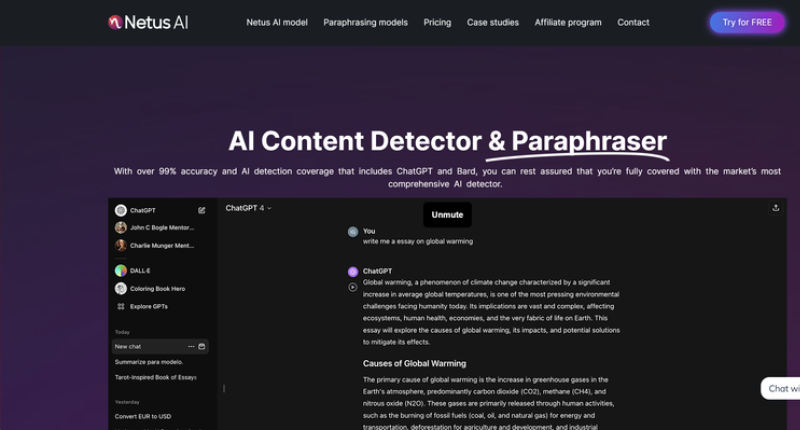Open the DALL·E colorful icon
This screenshot has height=430, width=800.
click(121, 270)
